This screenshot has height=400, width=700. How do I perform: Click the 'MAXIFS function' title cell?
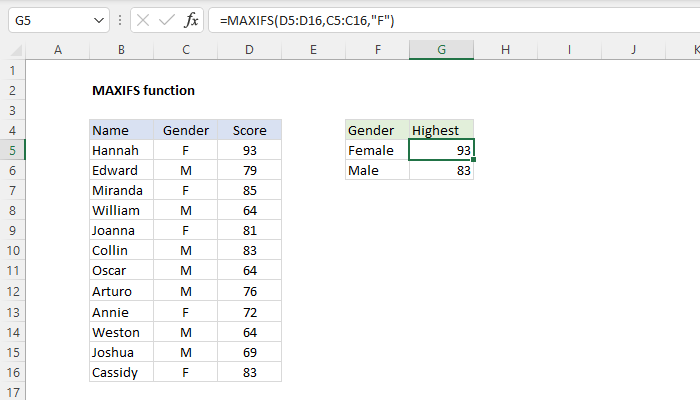pos(143,90)
